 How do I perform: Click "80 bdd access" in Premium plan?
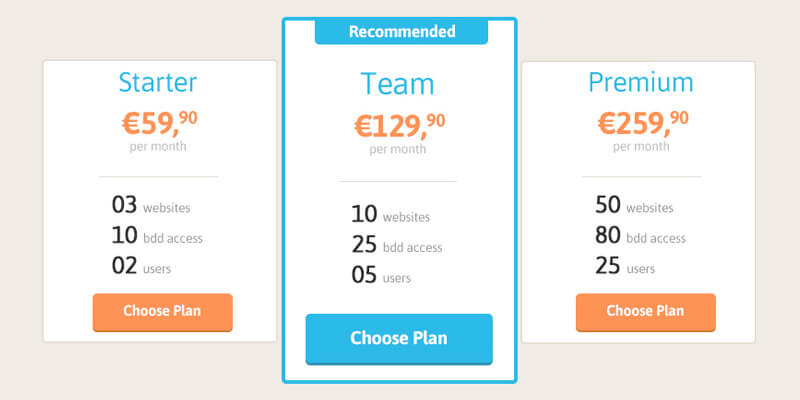click(640, 237)
